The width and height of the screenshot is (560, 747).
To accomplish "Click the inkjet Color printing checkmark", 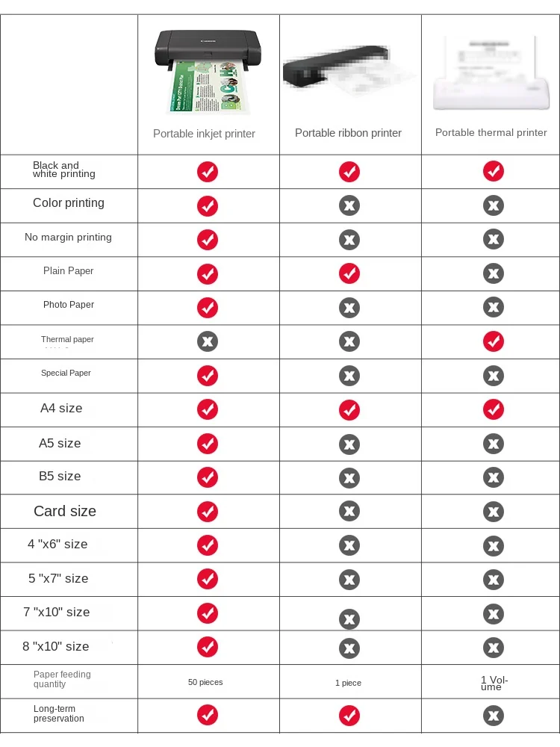I will coord(208,206).
